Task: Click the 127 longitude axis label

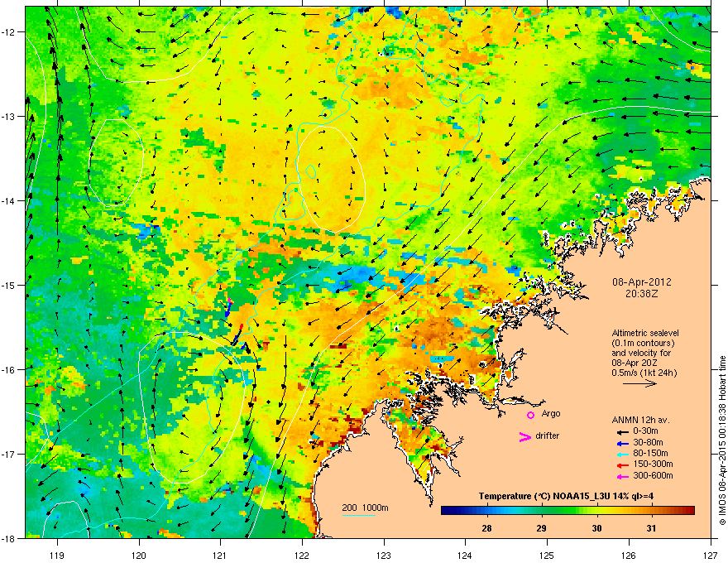Action: pos(711,555)
